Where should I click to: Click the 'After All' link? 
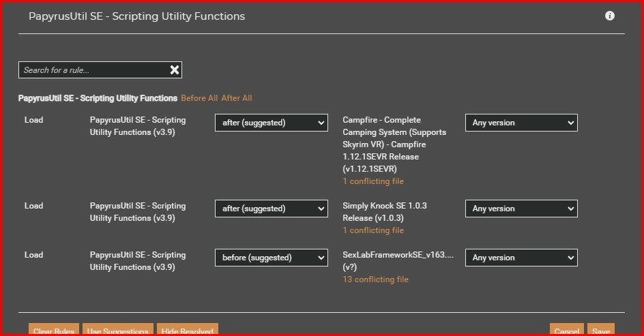pos(237,98)
